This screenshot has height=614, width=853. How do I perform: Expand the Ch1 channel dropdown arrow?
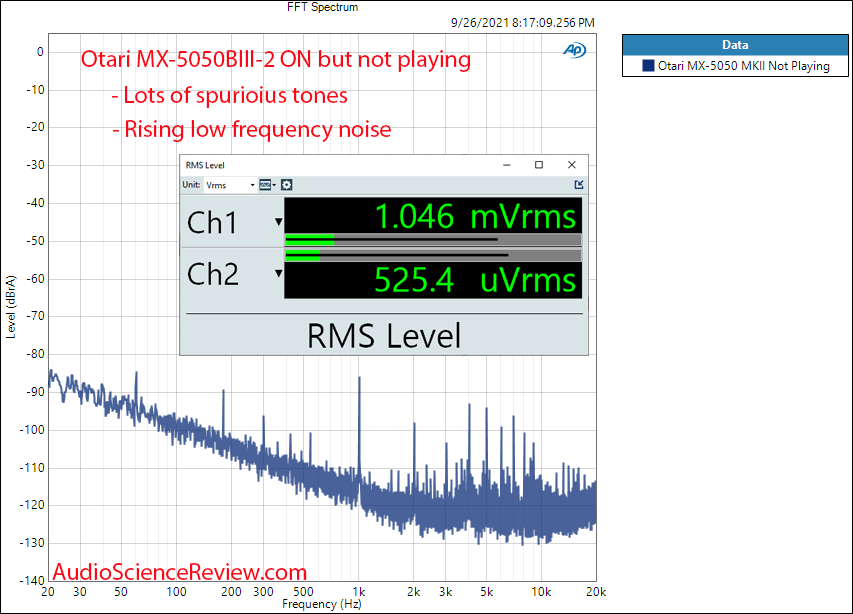pos(279,221)
